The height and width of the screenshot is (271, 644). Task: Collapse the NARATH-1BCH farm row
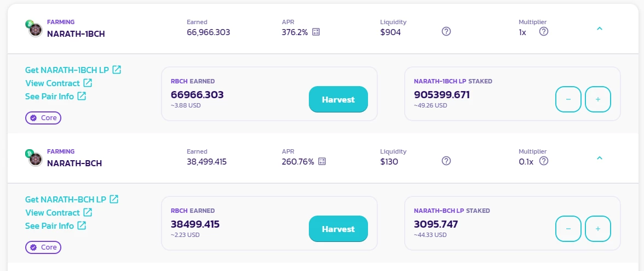tap(599, 29)
